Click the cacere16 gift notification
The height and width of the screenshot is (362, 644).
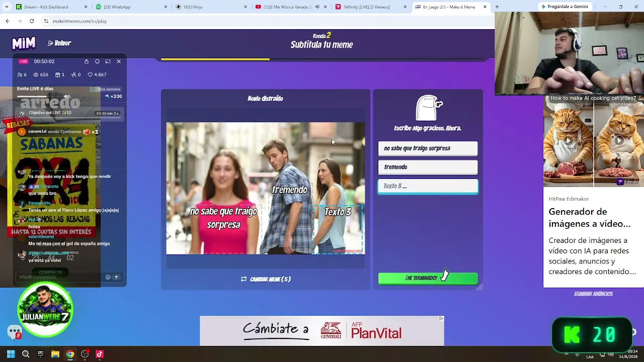58,132
